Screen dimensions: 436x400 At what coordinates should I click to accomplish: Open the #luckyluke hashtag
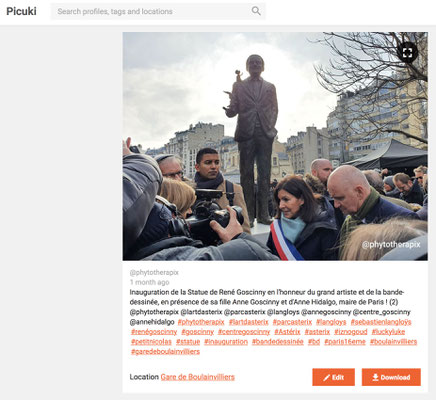(388, 332)
